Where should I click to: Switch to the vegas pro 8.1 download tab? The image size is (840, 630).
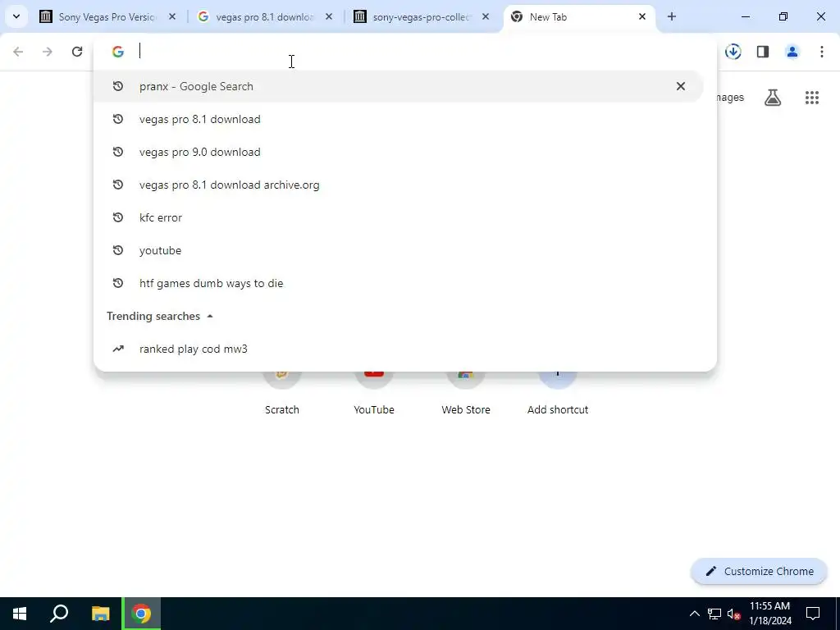coord(263,16)
